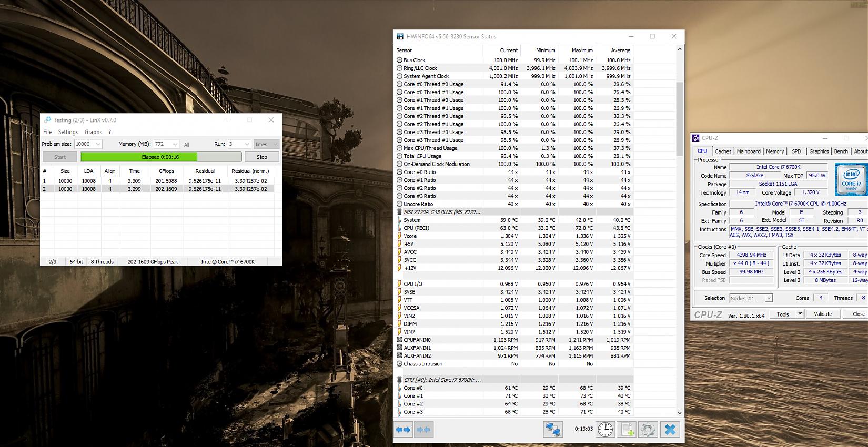Click the blue X close-sensors icon
The image size is (868, 447).
pos(670,430)
